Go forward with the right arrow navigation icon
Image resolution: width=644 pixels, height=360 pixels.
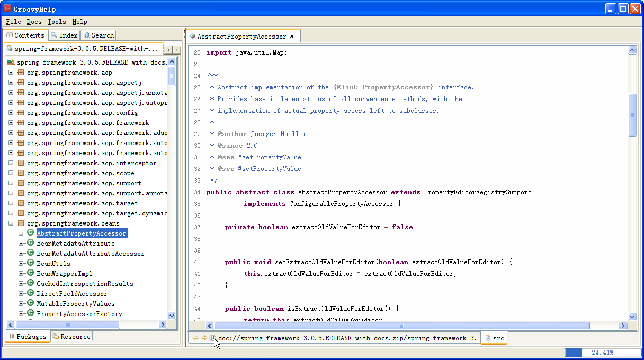(204, 338)
